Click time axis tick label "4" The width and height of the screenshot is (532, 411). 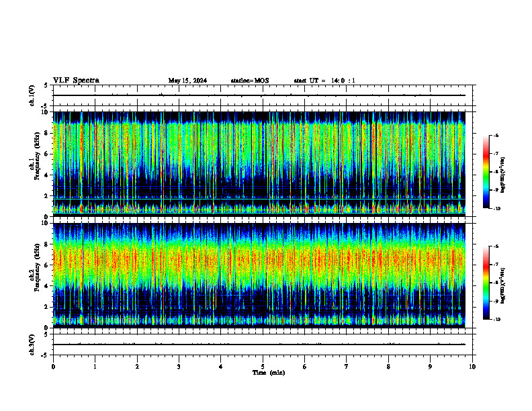click(221, 367)
